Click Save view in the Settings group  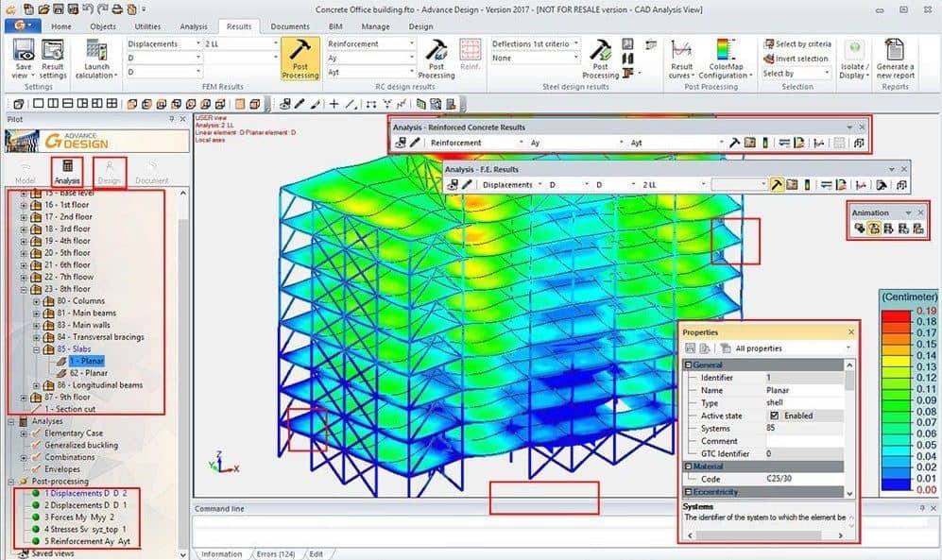pos(24,57)
